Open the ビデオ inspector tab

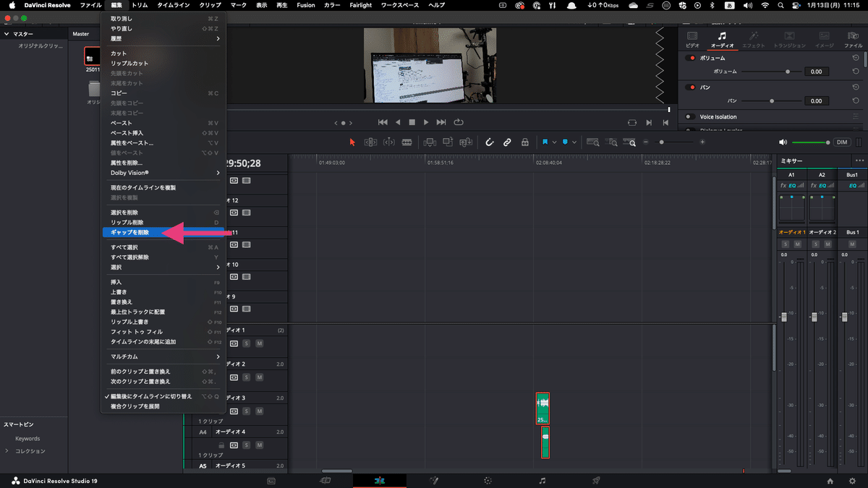coord(692,39)
